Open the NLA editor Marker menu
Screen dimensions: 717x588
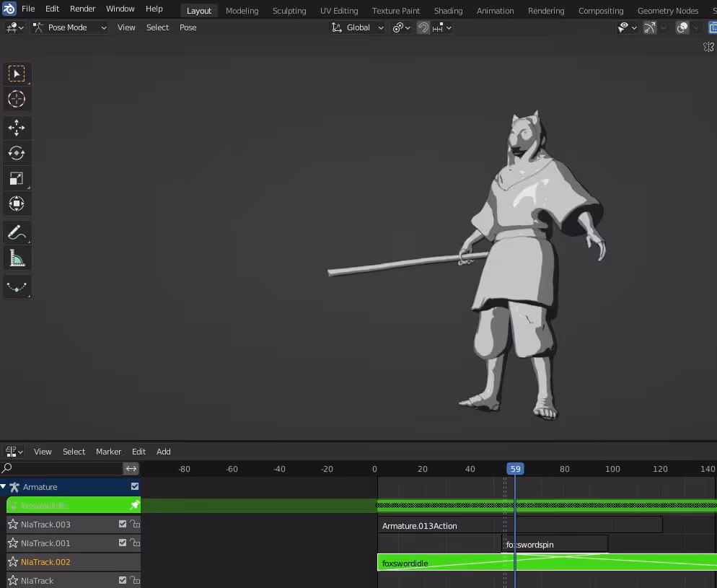point(108,452)
